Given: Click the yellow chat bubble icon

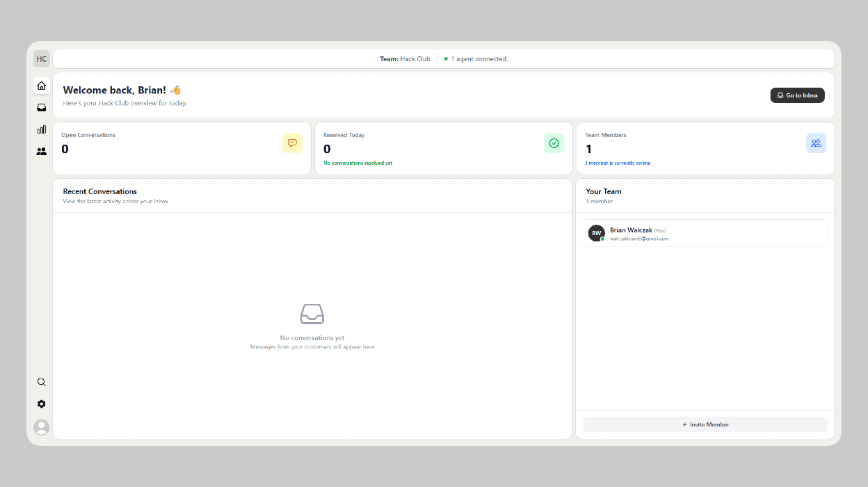Looking at the screenshot, I should 292,143.
